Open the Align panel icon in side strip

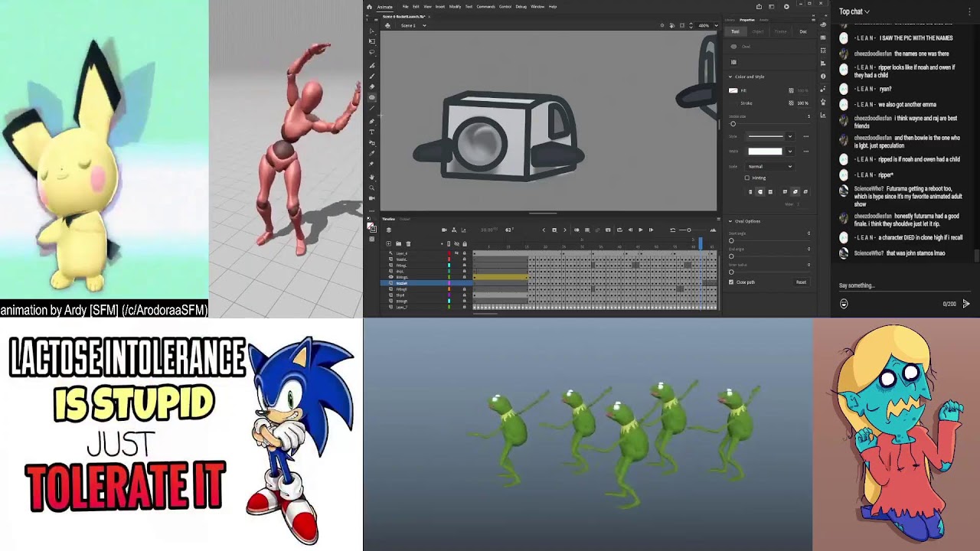click(823, 63)
